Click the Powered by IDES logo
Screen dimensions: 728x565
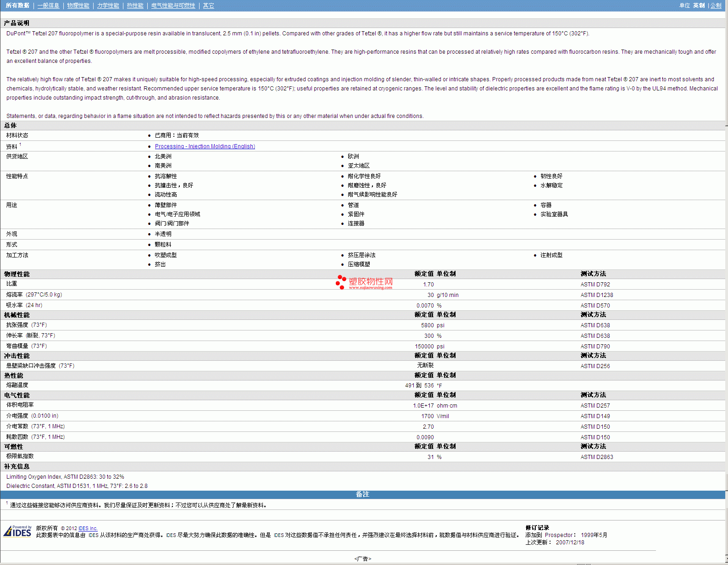click(17, 531)
